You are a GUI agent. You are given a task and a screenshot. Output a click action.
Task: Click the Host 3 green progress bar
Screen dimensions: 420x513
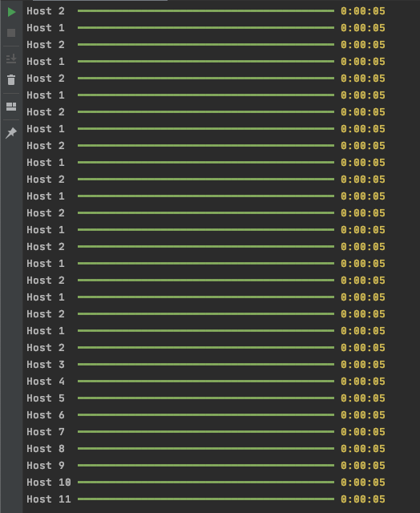(206, 365)
